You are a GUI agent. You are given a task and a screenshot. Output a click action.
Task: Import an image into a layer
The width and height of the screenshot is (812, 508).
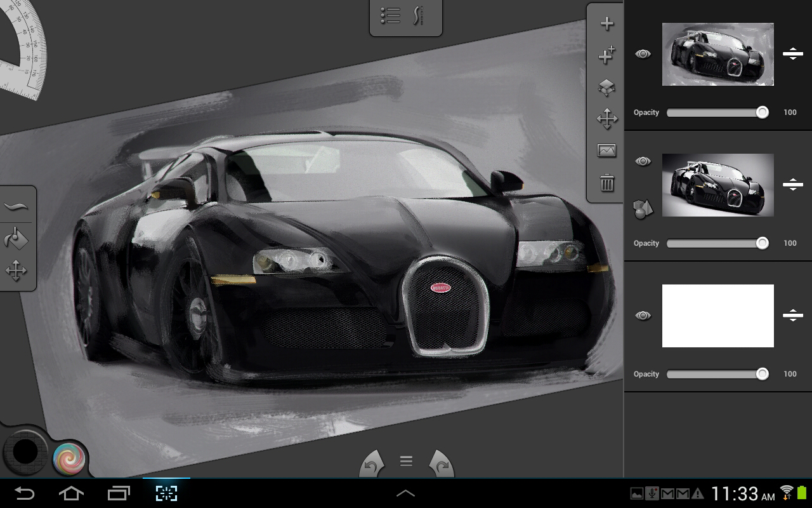(606, 150)
